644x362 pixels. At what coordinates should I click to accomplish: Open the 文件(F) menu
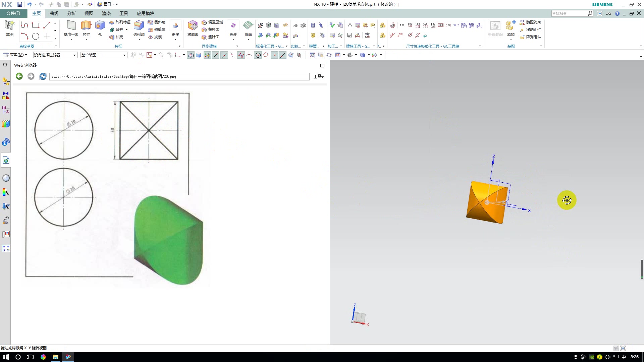(x=13, y=13)
